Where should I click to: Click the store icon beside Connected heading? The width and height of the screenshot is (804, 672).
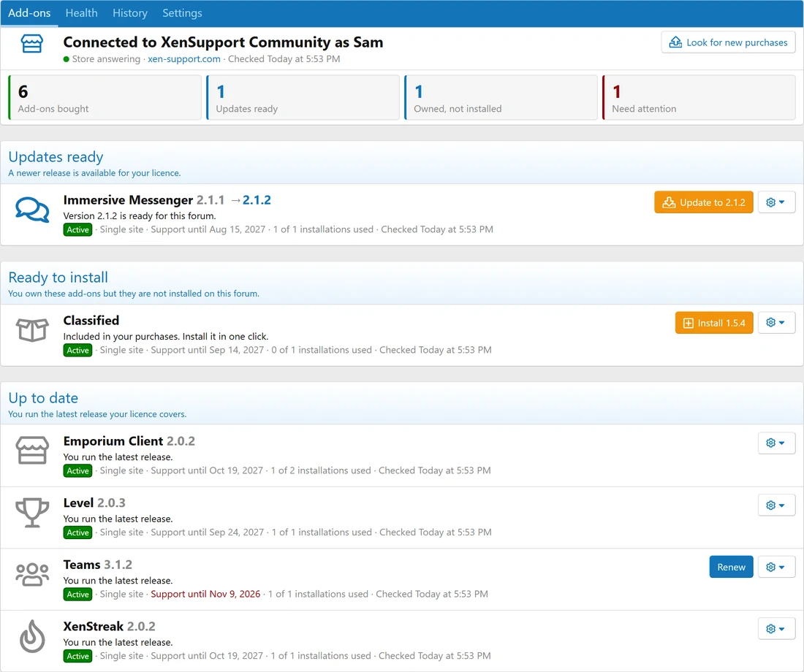[31, 44]
